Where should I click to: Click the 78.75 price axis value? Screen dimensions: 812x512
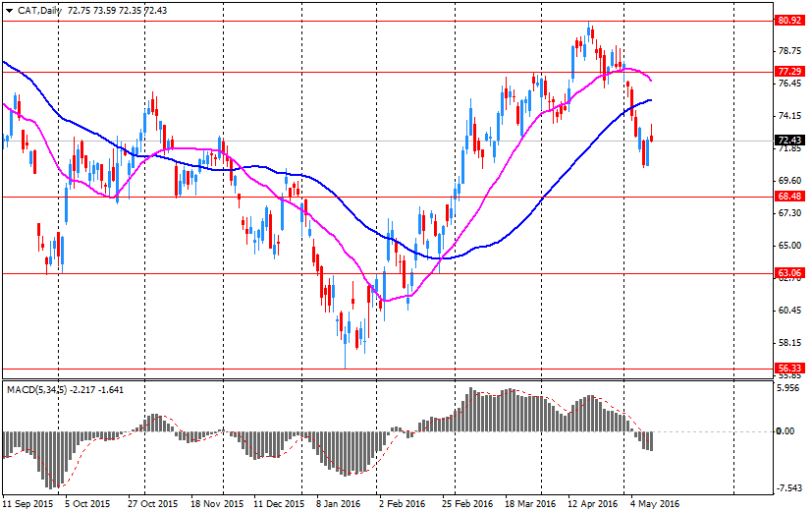[x=789, y=51]
